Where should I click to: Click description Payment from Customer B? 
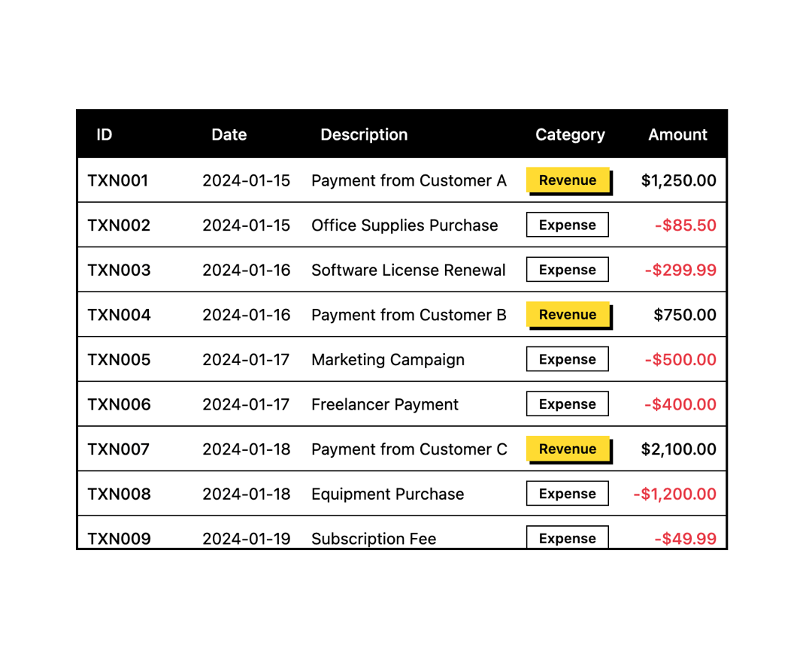tap(409, 315)
